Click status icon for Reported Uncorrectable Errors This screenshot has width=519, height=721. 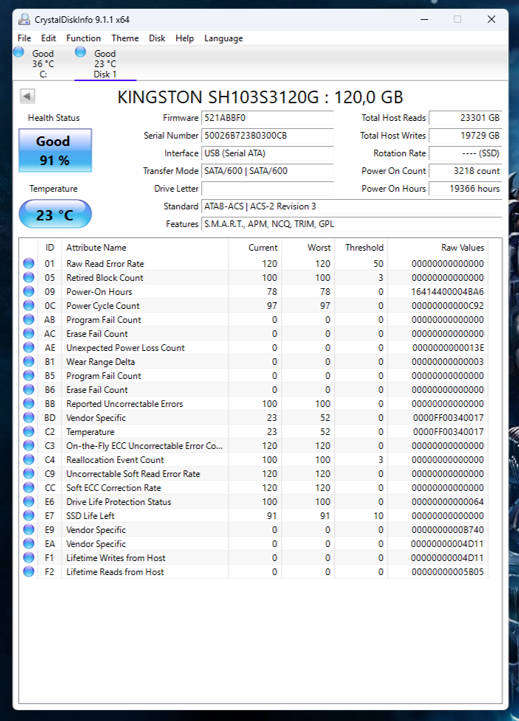[x=29, y=404]
